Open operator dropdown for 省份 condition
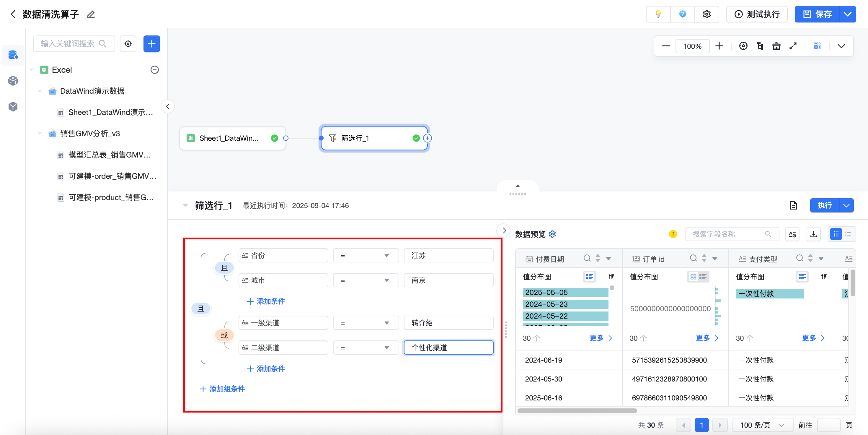The height and width of the screenshot is (435, 868). tap(366, 256)
